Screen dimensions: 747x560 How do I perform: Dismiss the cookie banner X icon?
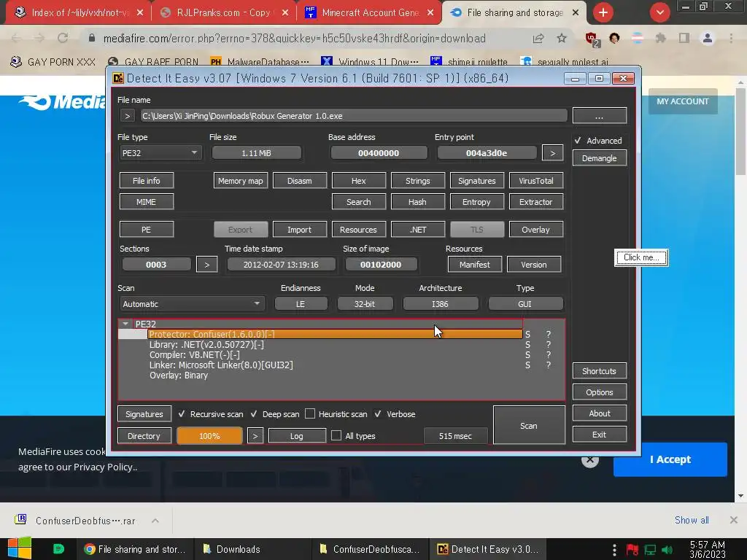coord(589,460)
